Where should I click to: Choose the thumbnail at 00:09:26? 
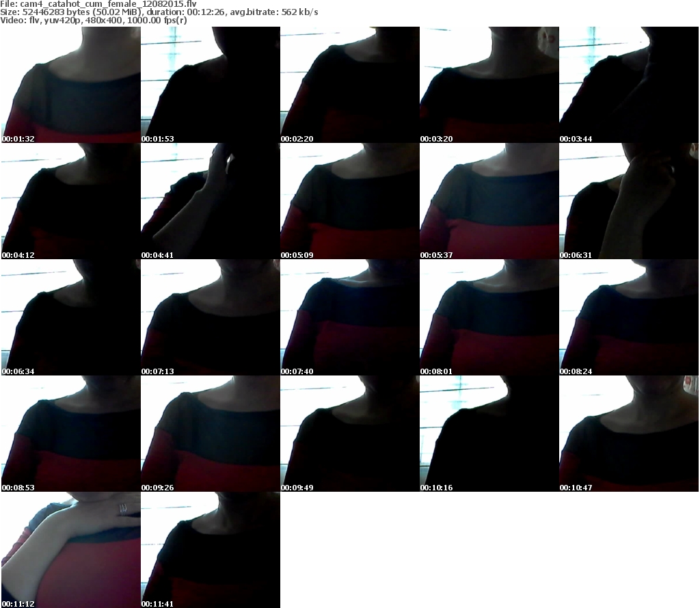pos(211,434)
